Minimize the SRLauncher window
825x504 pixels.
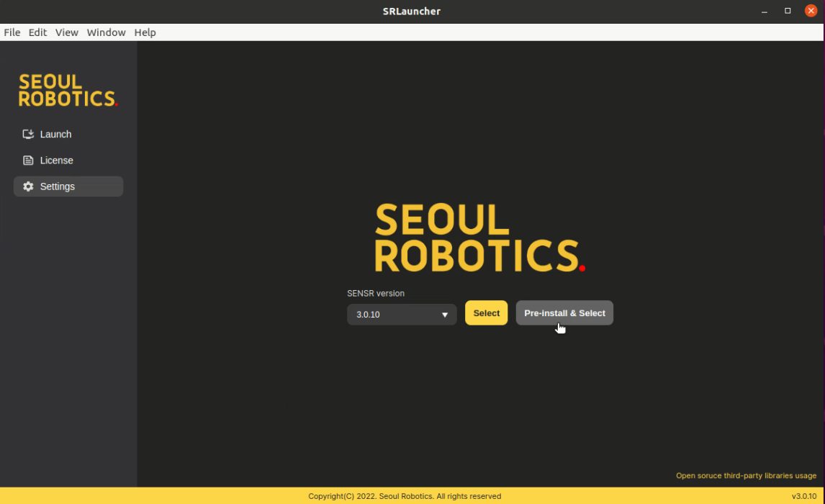pos(765,11)
